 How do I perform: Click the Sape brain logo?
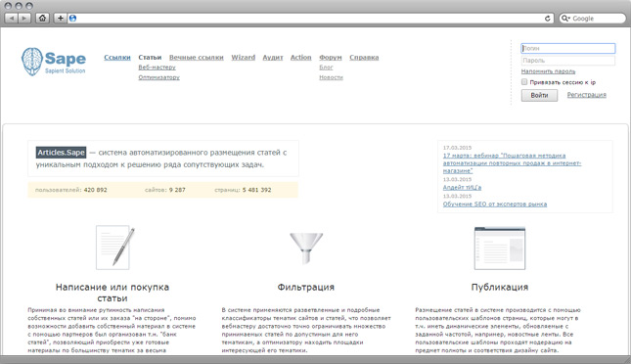point(31,62)
